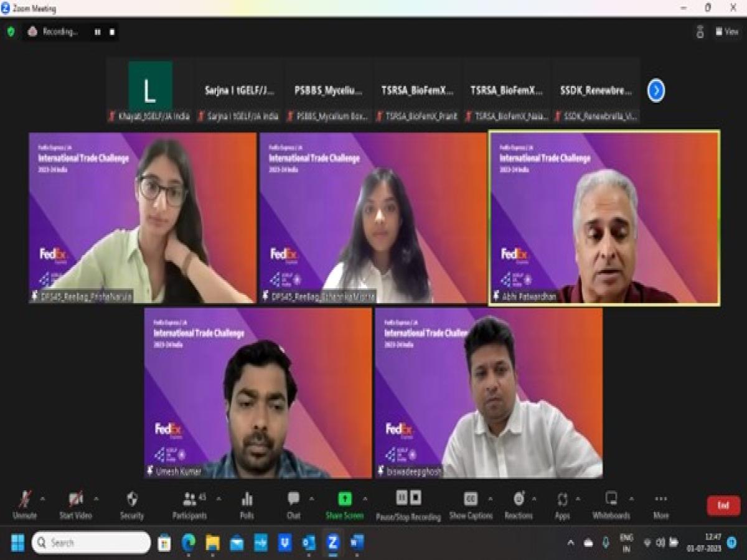Image resolution: width=747 pixels, height=560 pixels.
Task: Open caption options arrow beside Show Captions
Action: [490, 499]
